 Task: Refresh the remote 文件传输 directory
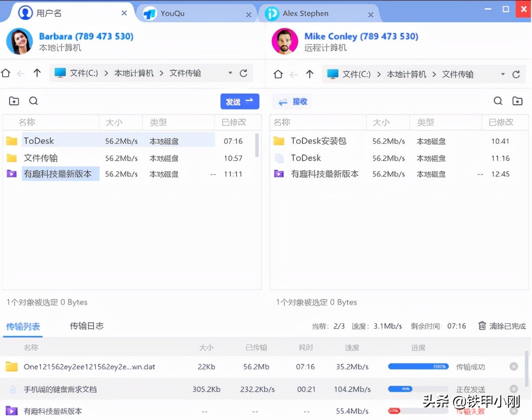(517, 74)
